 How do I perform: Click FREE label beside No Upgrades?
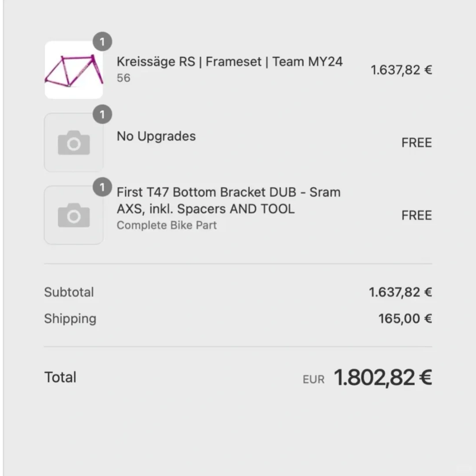[416, 143]
